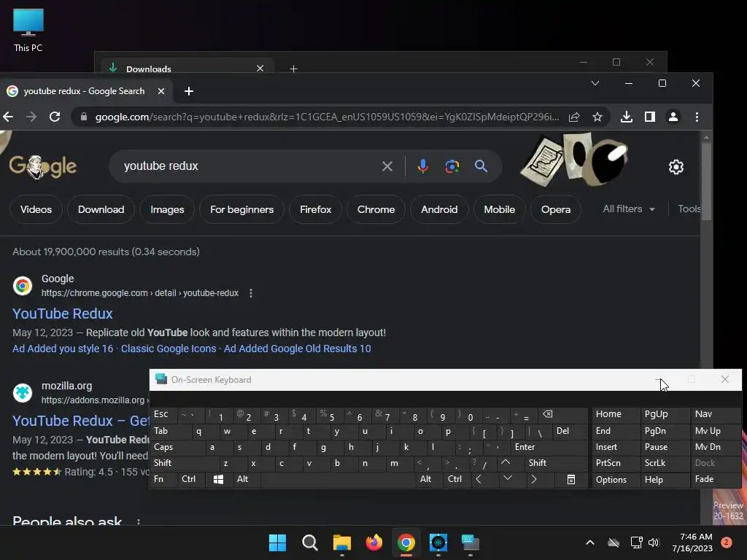
Task: Toggle Fn key on On-Screen Keyboard
Action: coord(164,479)
